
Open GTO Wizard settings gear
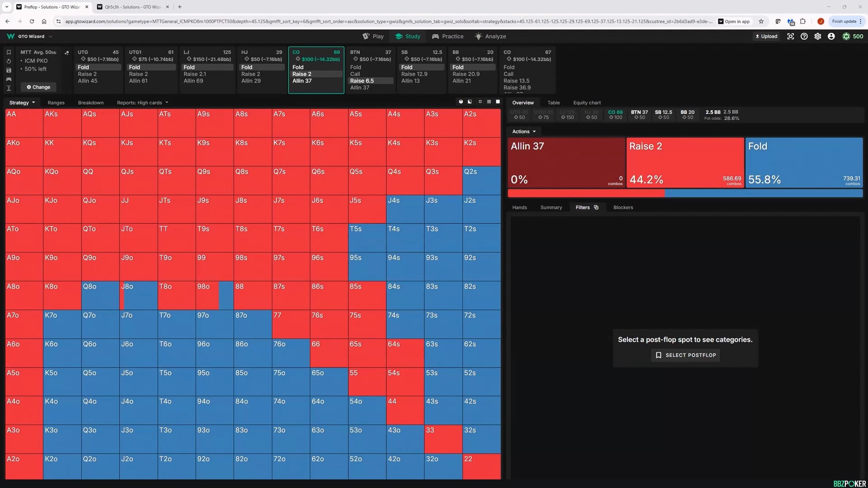click(818, 36)
